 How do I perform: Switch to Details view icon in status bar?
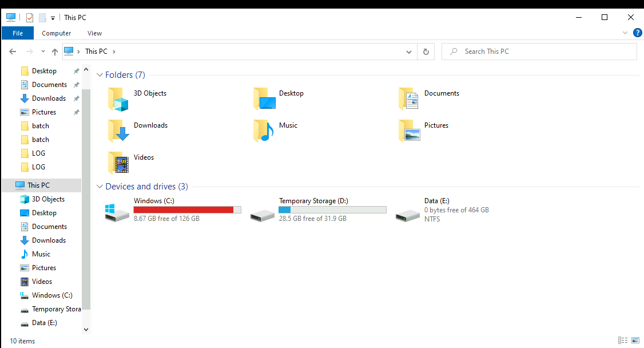point(623,340)
